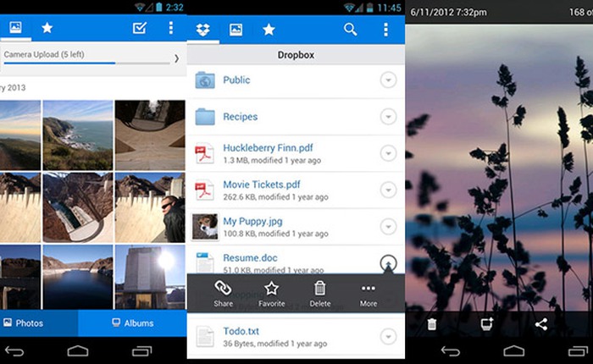The image size is (593, 364).
Task: Open Huckleberry Finn.pdf file
Action: 296,154
